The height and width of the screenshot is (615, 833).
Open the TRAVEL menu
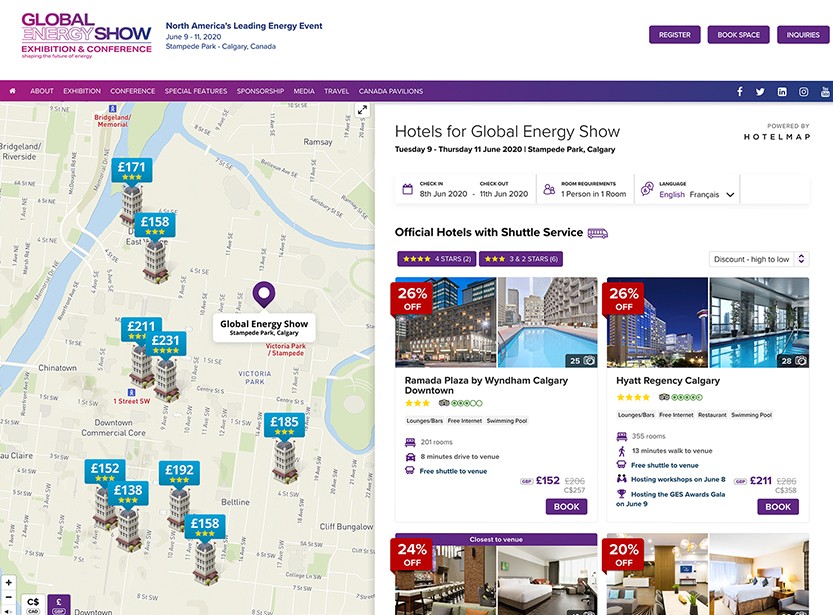pyautogui.click(x=337, y=91)
